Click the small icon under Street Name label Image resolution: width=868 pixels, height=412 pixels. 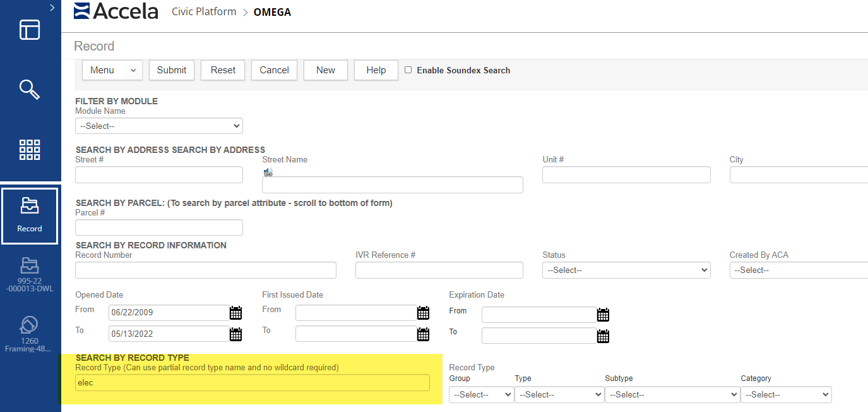(268, 172)
